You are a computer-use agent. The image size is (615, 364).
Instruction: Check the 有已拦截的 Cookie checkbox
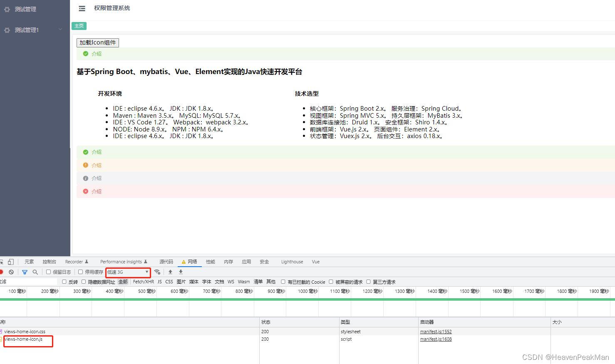tap(283, 282)
